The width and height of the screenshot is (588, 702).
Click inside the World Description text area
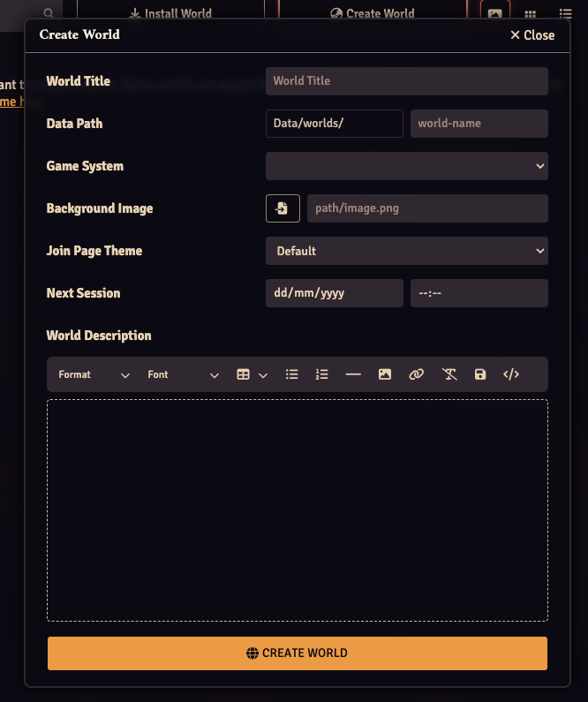click(x=297, y=510)
